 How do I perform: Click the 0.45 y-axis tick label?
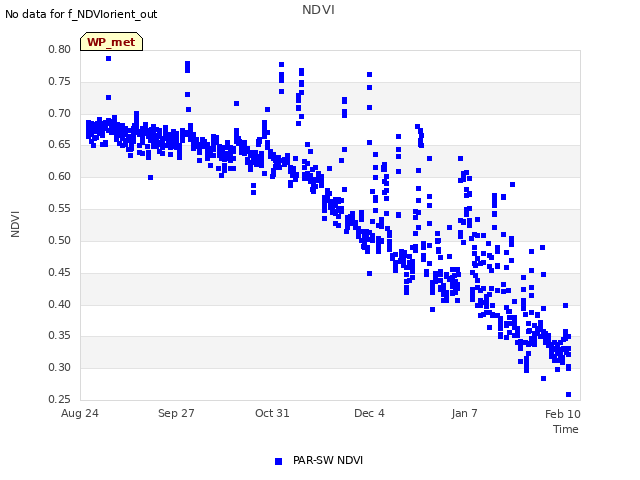[60, 272]
